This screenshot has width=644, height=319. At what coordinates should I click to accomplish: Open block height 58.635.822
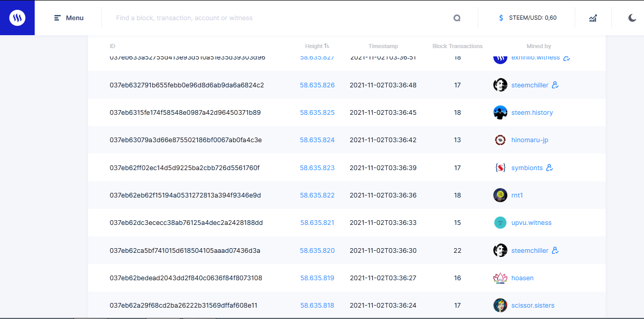tap(317, 195)
